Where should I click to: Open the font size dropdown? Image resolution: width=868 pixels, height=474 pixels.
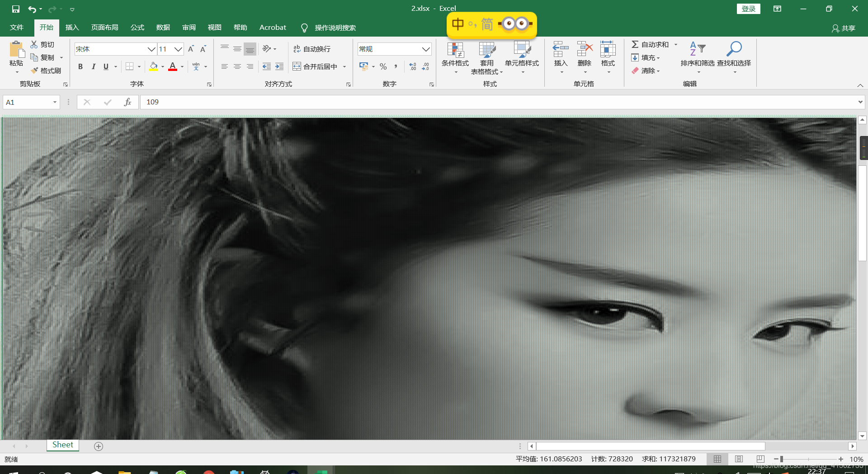179,49
